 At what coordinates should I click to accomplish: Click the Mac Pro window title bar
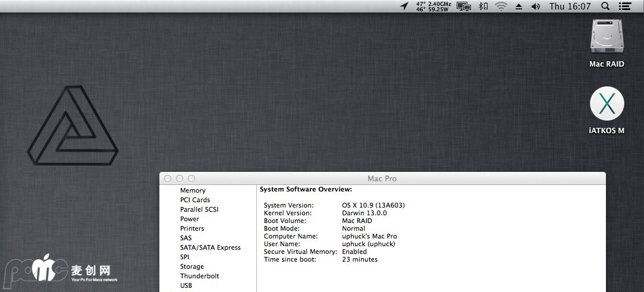tap(382, 178)
